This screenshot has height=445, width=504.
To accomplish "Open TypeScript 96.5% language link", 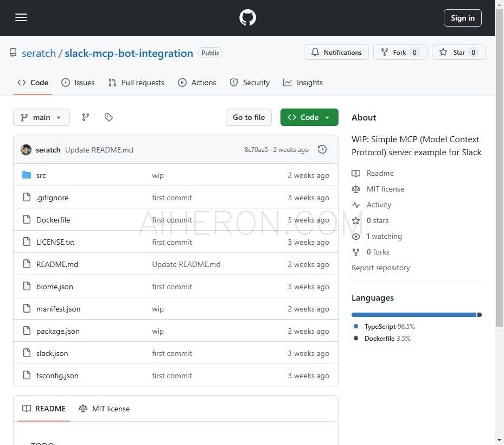I will 389,327.
